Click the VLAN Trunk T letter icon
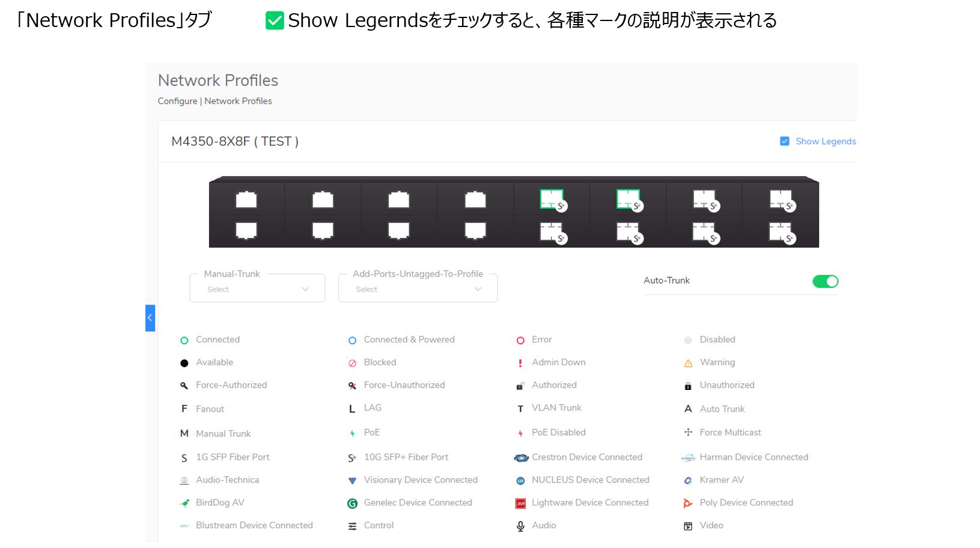Image resolution: width=980 pixels, height=548 pixels. pyautogui.click(x=520, y=409)
